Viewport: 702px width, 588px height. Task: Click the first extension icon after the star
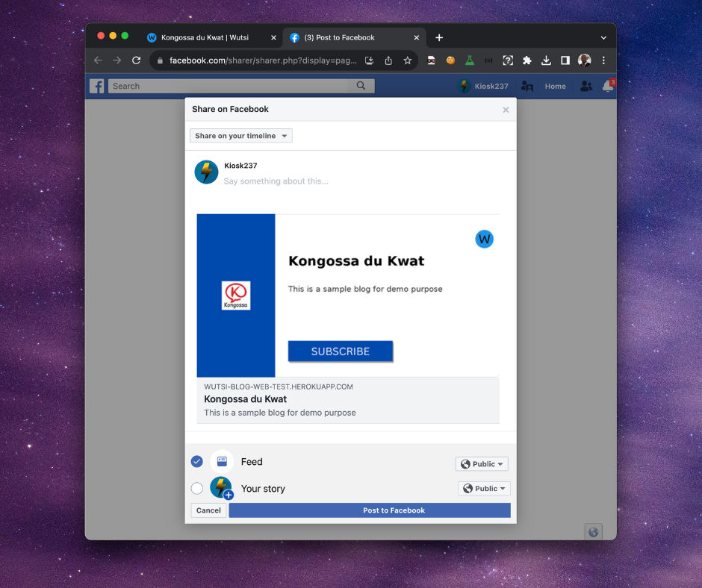(x=431, y=60)
